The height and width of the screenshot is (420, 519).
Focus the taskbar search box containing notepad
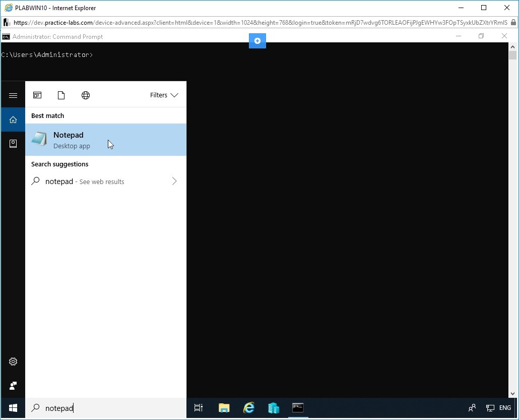(x=106, y=408)
